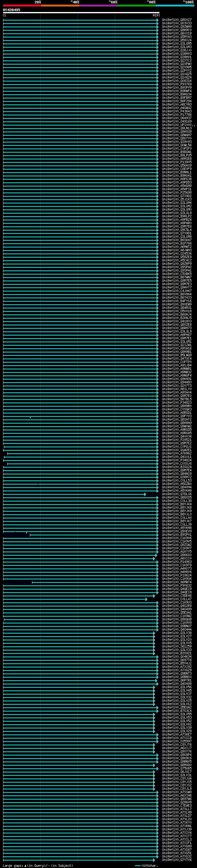Select hit label UniRef100_Q9LN13
Viewport: 197px width, 868px height.
tap(177, 128)
